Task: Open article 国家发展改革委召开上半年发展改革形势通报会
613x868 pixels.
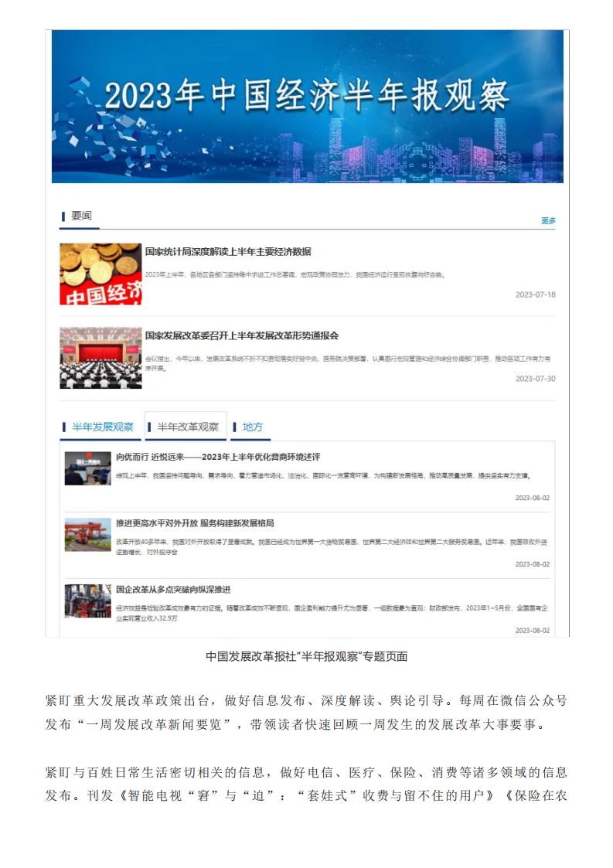Action: point(241,335)
